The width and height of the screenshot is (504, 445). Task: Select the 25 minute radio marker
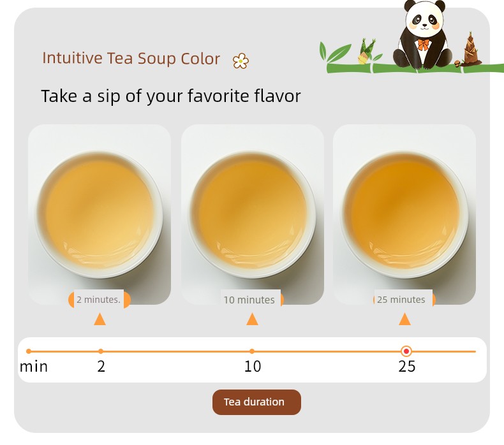406,351
